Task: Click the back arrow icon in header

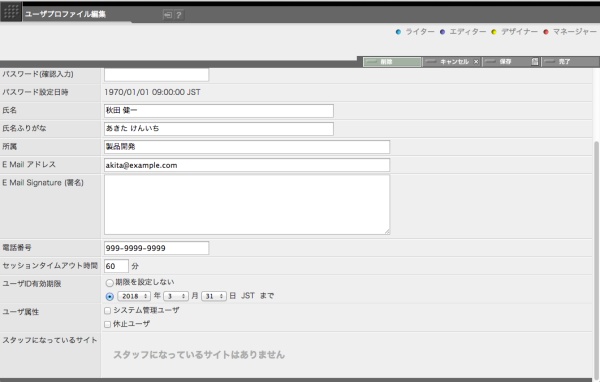Action: (x=168, y=15)
